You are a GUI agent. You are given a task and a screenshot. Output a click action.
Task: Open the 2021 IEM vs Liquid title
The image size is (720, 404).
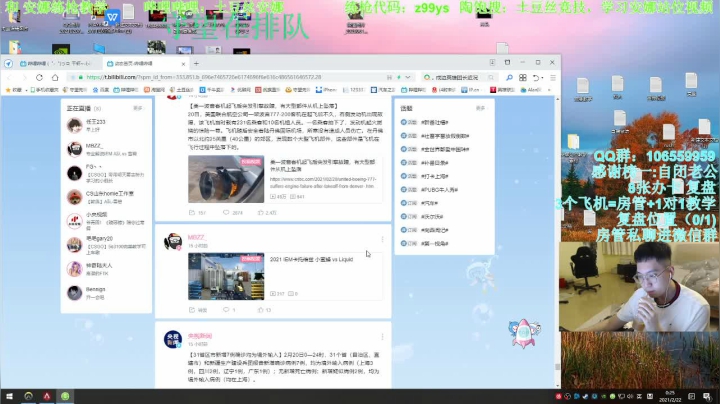pyautogui.click(x=311, y=259)
